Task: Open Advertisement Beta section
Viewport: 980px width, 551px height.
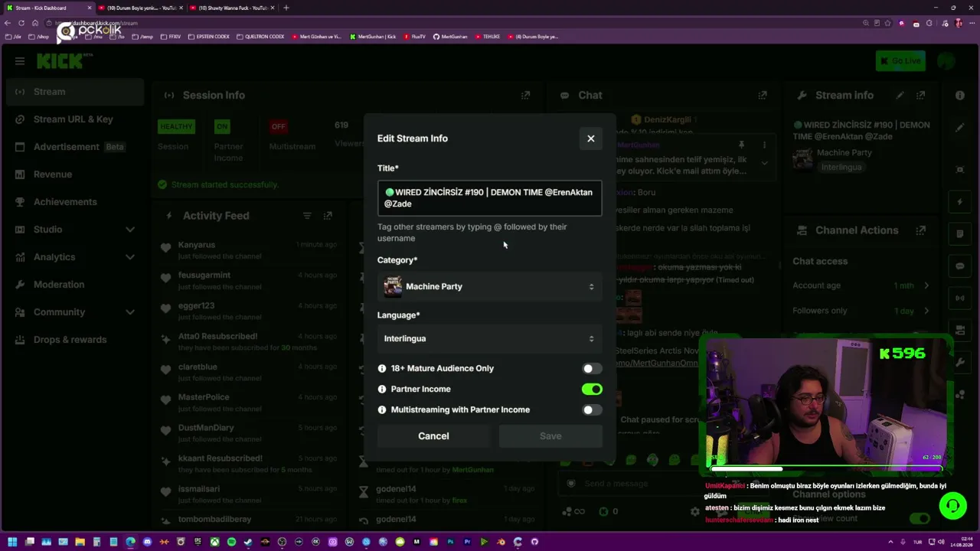Action: 74,147
